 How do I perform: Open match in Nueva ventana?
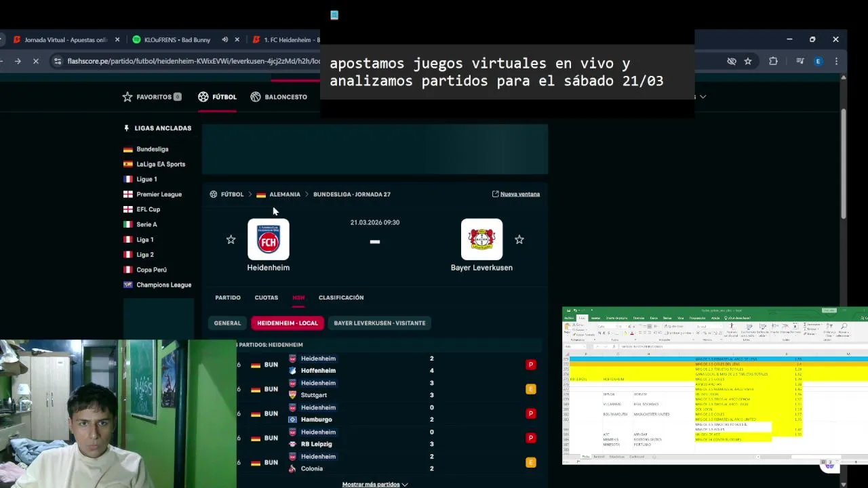coord(516,195)
